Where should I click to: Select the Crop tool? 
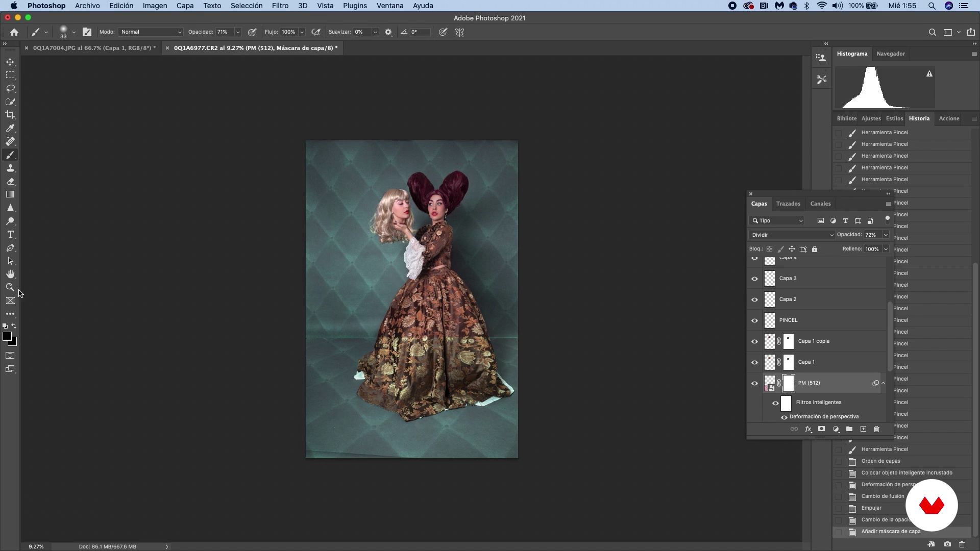[10, 115]
